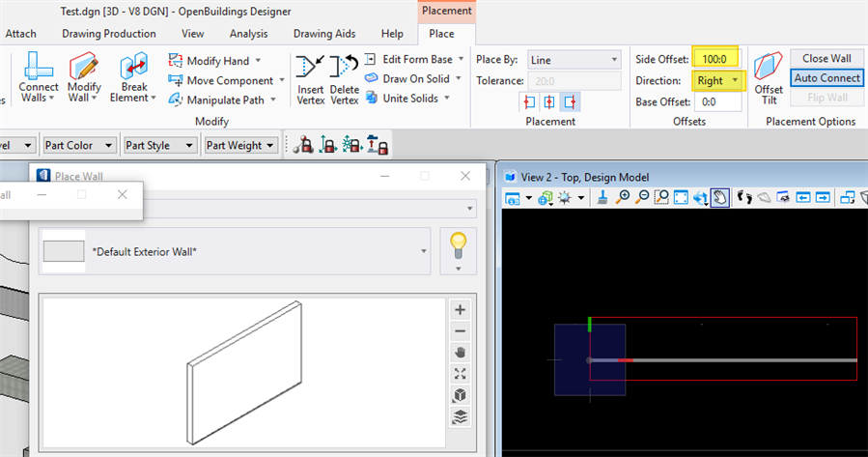
Task: Select the Pan View hand tool
Action: coord(719,198)
